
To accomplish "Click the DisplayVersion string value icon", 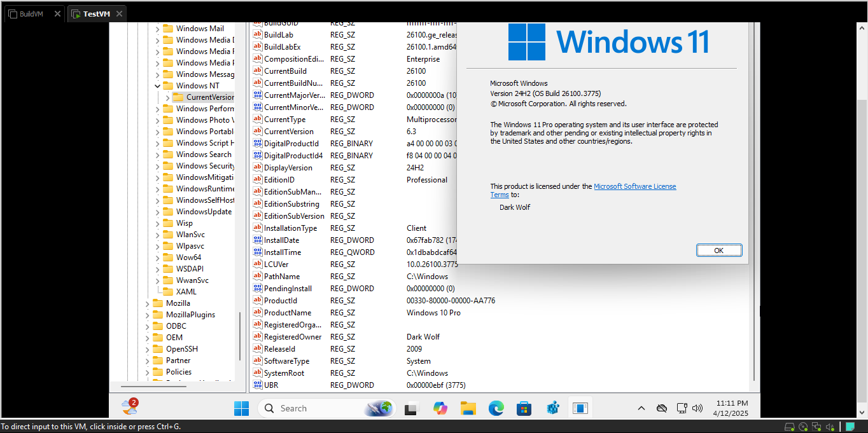I will [258, 168].
